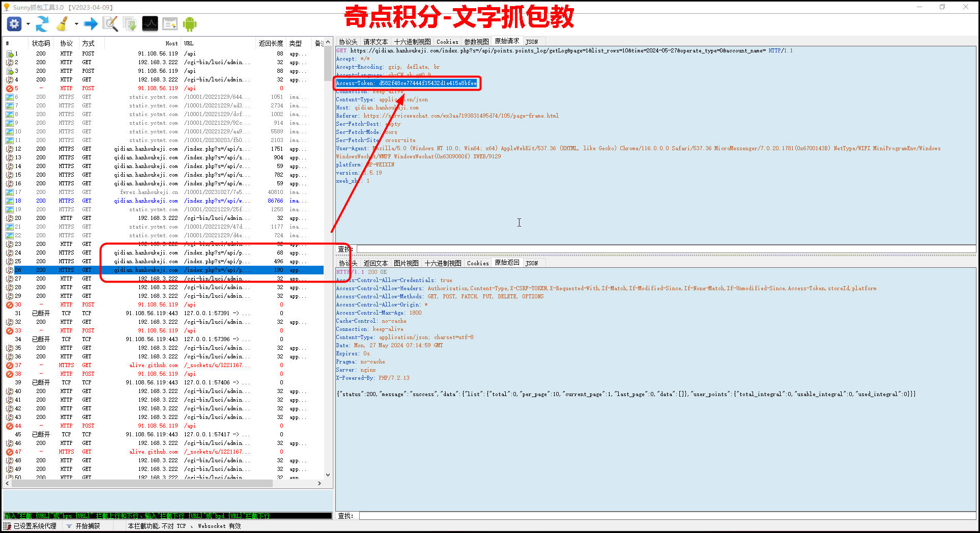Select session row 25 with length 496
The height and width of the screenshot is (533, 980).
[164, 262]
